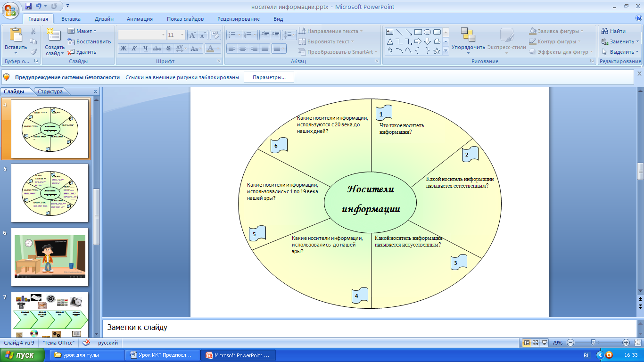Image resolution: width=644 pixels, height=362 pixels.
Task: Decrease font size with the small A icon
Action: tap(203, 35)
